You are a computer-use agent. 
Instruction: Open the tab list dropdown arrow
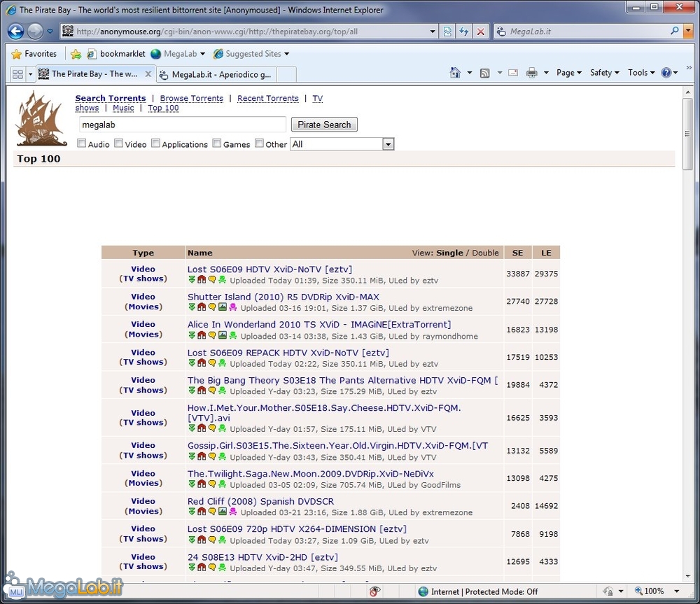[30, 74]
